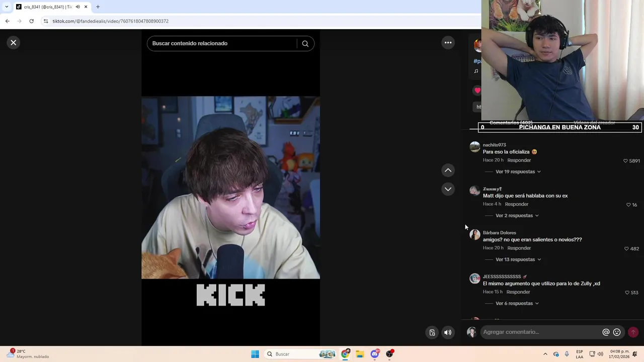Reply to nachito973's comment
This screenshot has height=362, width=644.
point(519,160)
